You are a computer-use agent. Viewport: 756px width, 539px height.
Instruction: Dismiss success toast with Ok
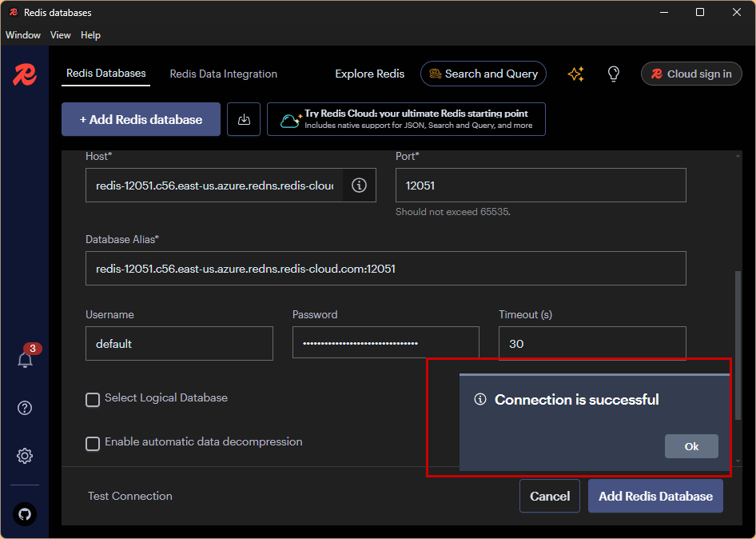(x=691, y=446)
